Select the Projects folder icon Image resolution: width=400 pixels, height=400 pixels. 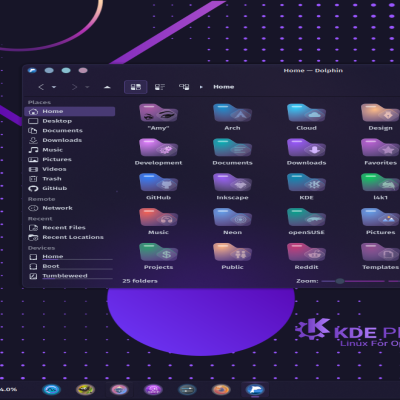pyautogui.click(x=158, y=252)
